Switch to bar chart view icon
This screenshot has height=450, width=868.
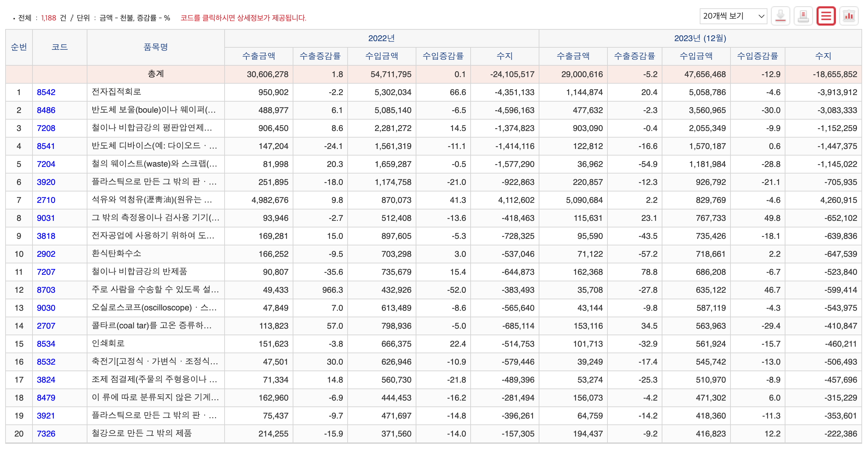(x=849, y=16)
